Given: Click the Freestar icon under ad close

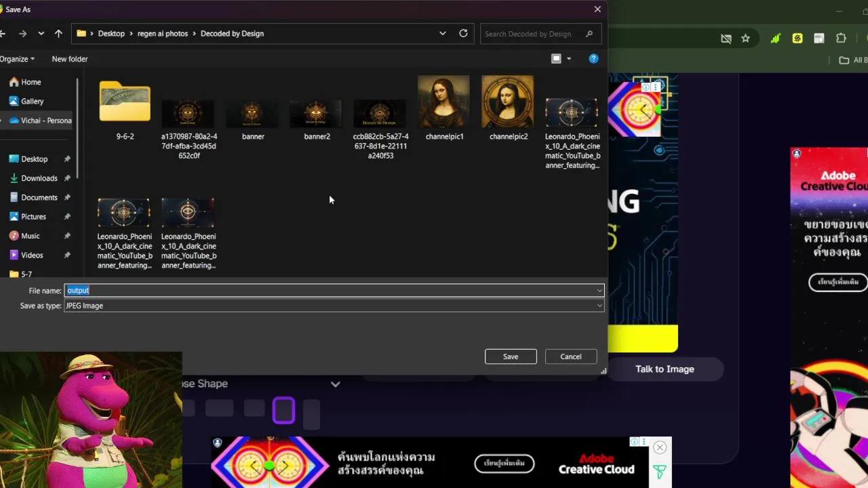Looking at the screenshot, I should click(x=660, y=471).
